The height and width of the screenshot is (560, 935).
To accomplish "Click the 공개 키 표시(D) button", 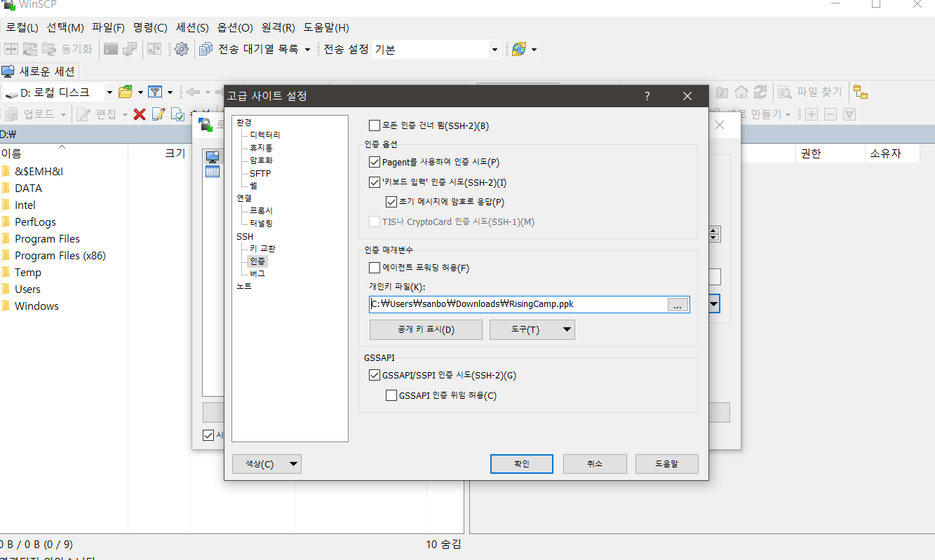I will click(x=426, y=330).
